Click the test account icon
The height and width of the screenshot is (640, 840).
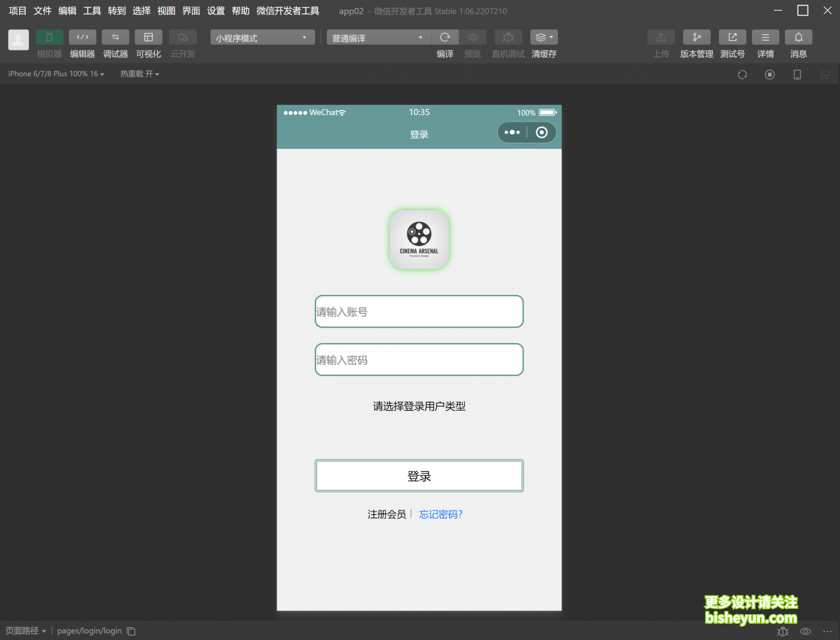click(733, 37)
